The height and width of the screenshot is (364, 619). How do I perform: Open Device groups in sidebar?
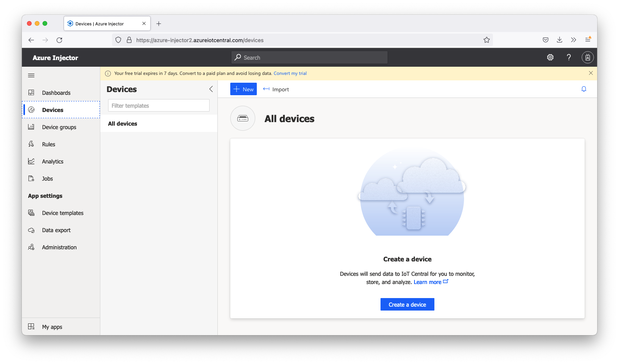point(59,127)
